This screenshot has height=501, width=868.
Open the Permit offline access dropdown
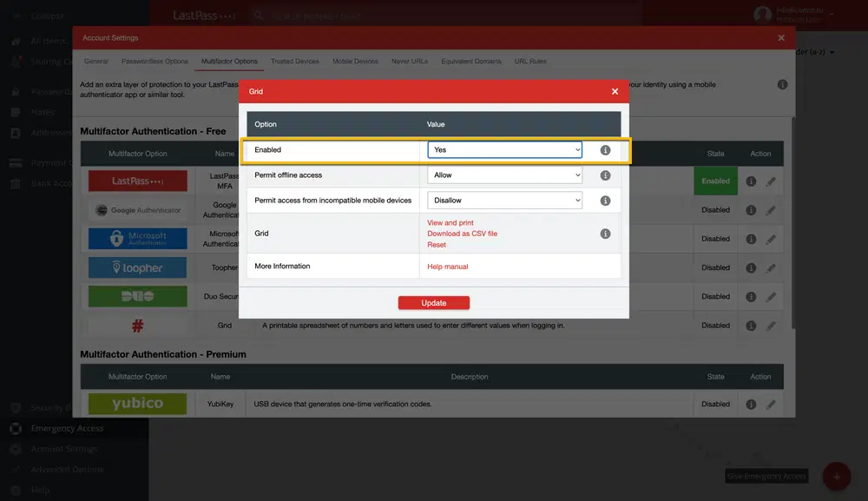[x=504, y=175]
